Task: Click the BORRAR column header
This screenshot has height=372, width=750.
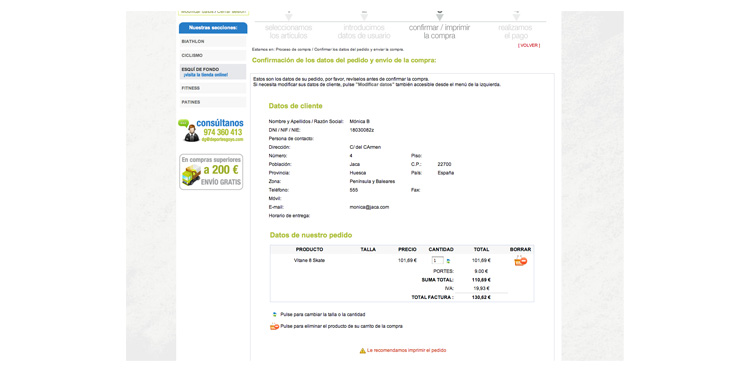Action: pos(520,249)
